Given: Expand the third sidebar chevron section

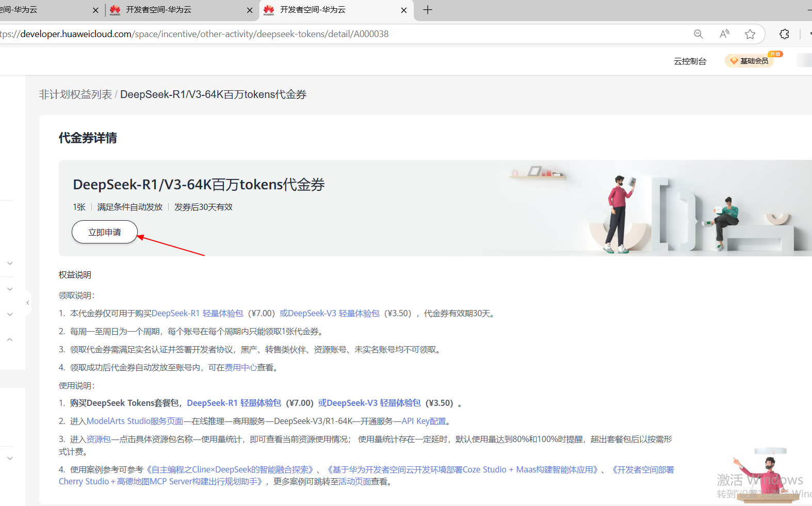Looking at the screenshot, I should 10,314.
